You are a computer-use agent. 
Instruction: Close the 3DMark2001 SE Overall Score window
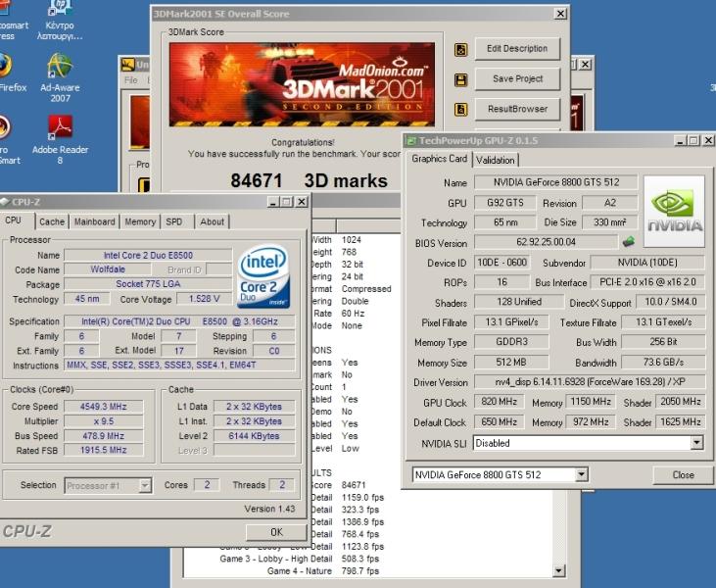560,14
